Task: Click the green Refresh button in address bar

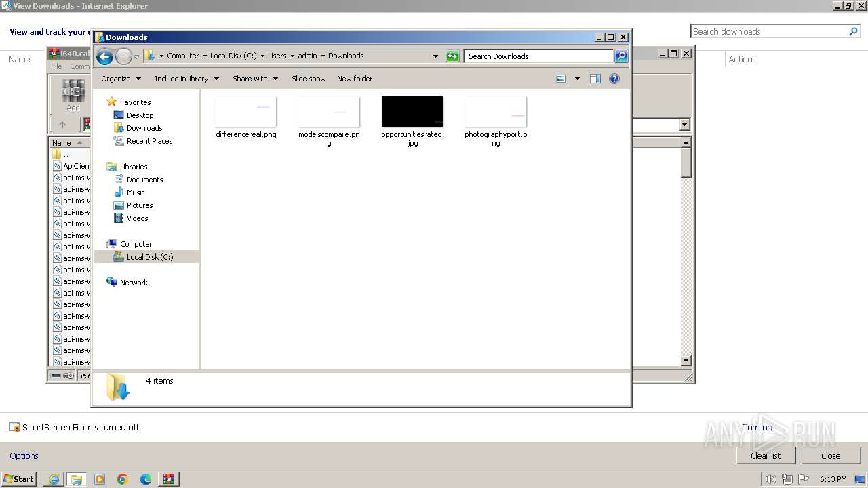Action: coord(452,56)
